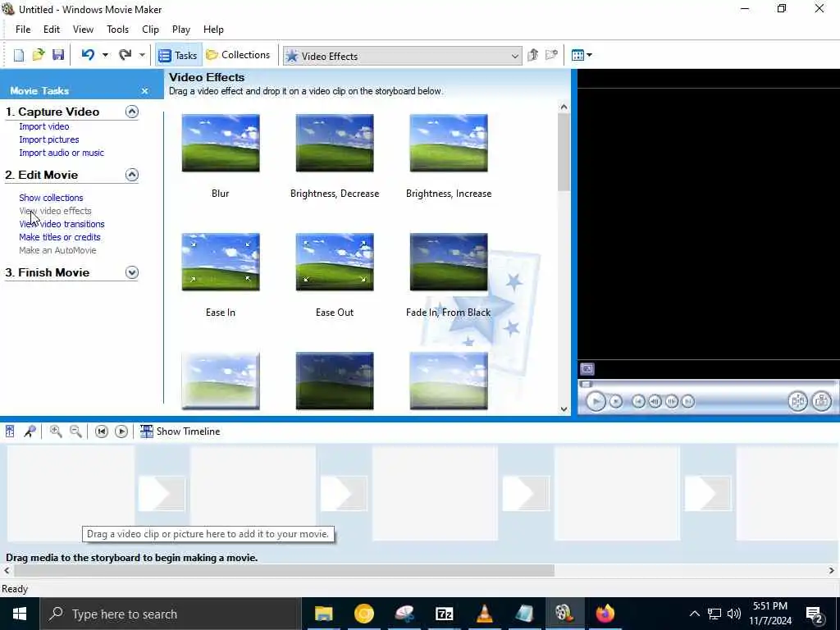Viewport: 840px width, 630px height.
Task: Select the Fade In, From Black thumbnail
Action: (x=449, y=262)
